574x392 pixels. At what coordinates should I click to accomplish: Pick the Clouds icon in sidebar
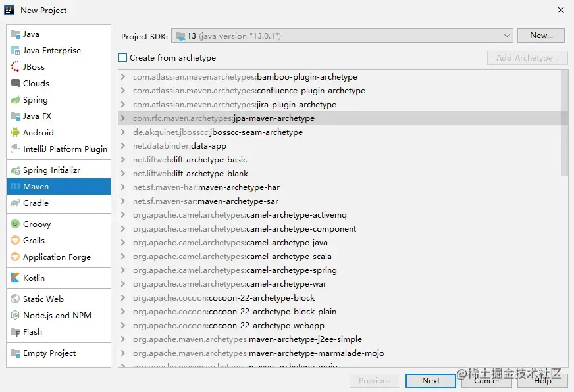pyautogui.click(x=15, y=84)
